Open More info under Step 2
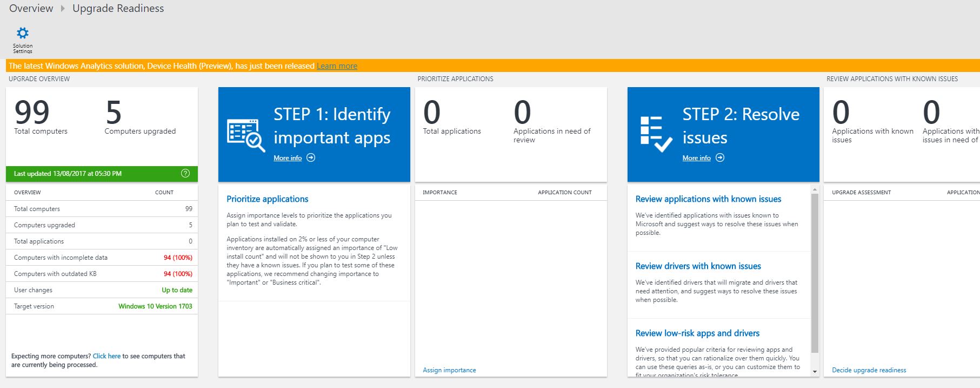This screenshot has height=388, width=980. point(697,158)
